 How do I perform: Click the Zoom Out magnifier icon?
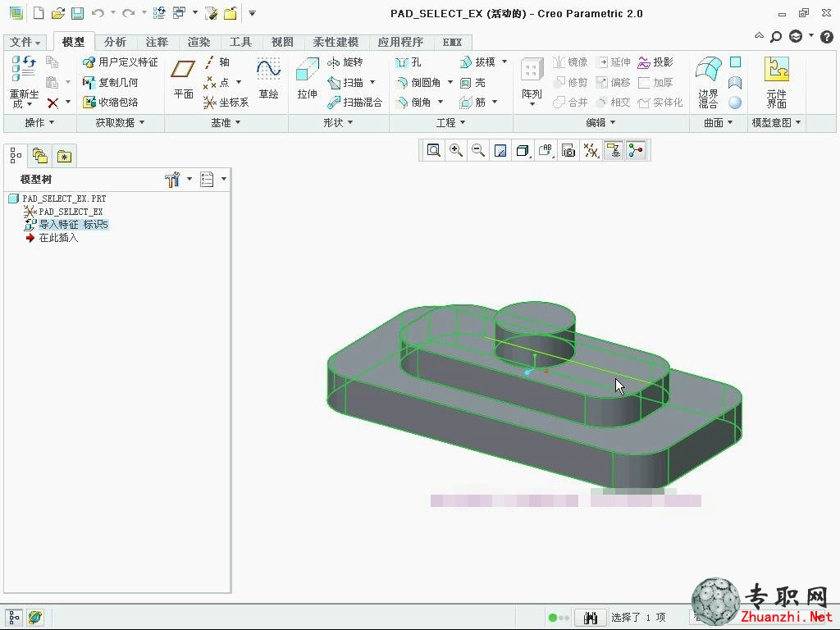pos(478,151)
